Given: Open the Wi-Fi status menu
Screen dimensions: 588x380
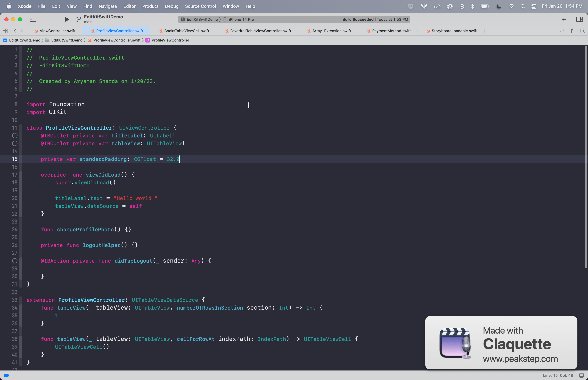Looking at the screenshot, I should click(x=511, y=6).
